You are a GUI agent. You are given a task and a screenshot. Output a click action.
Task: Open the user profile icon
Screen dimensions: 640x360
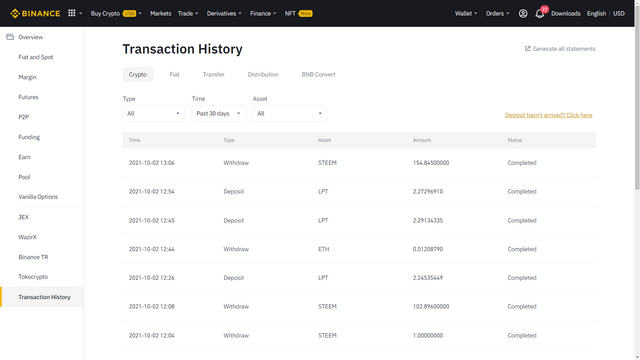[523, 13]
